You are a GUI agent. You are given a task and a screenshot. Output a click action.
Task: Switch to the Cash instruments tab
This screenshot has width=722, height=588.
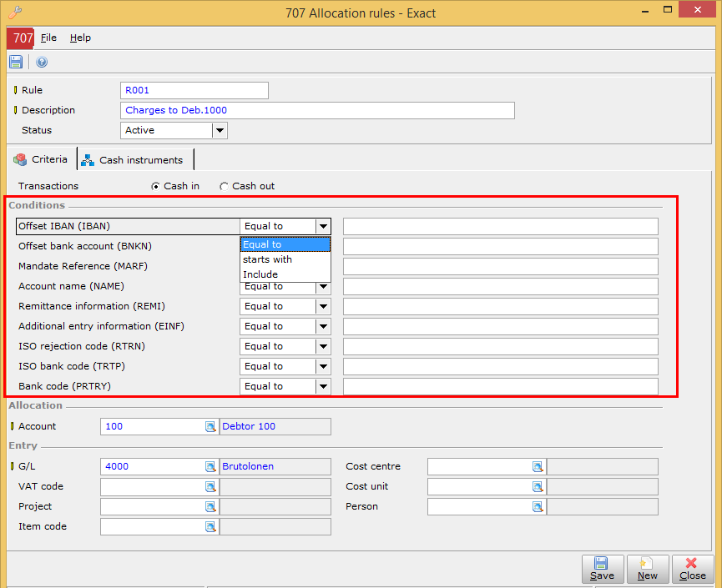tap(136, 160)
